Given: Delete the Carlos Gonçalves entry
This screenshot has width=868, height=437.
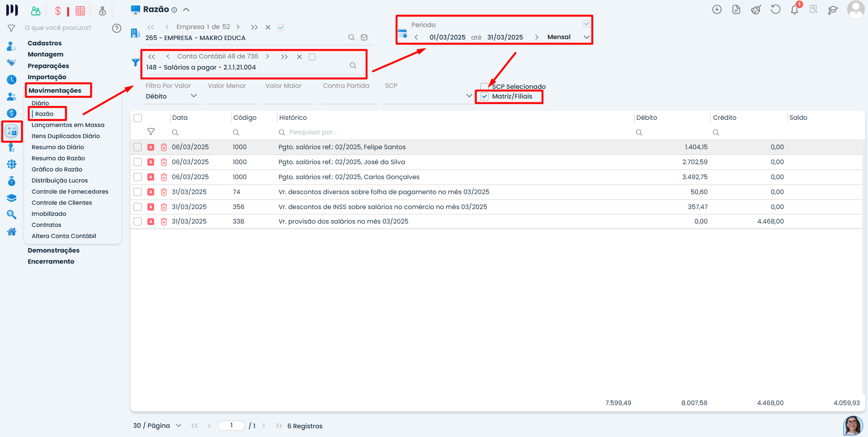Looking at the screenshot, I should pos(164,177).
